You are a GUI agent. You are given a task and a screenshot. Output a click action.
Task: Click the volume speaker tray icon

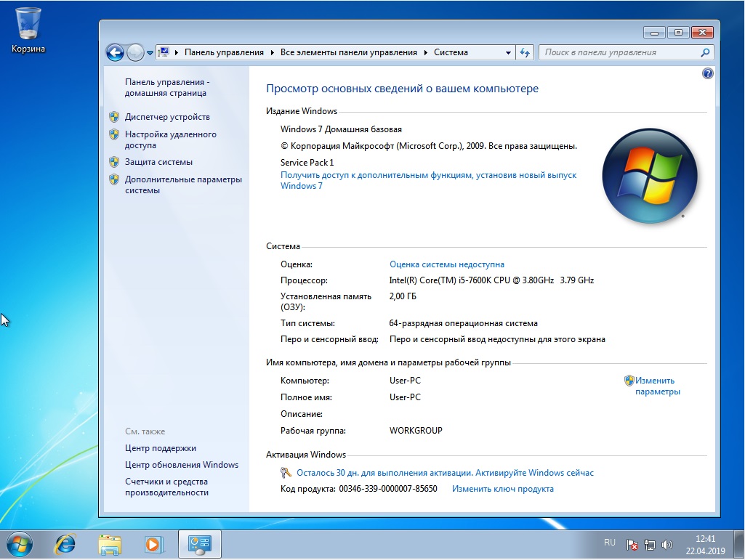667,544
